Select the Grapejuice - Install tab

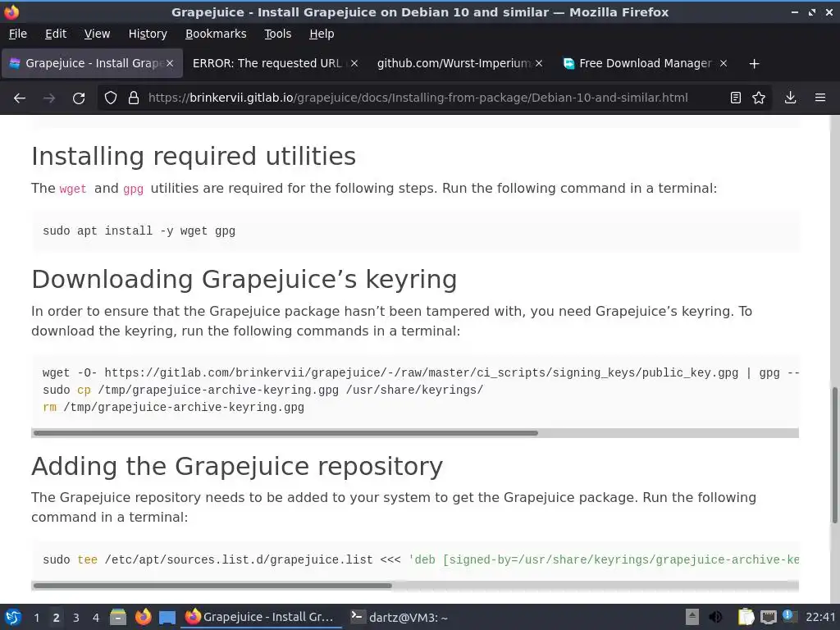tap(91, 63)
